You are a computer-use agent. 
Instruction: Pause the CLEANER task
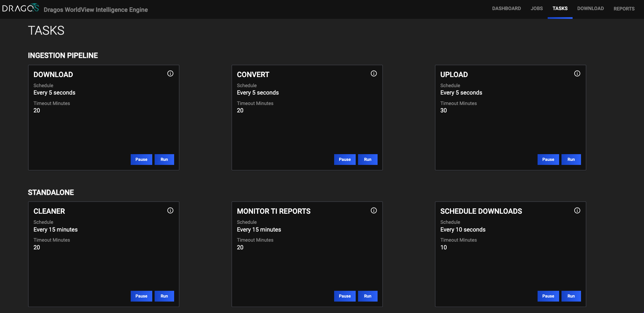click(x=141, y=296)
